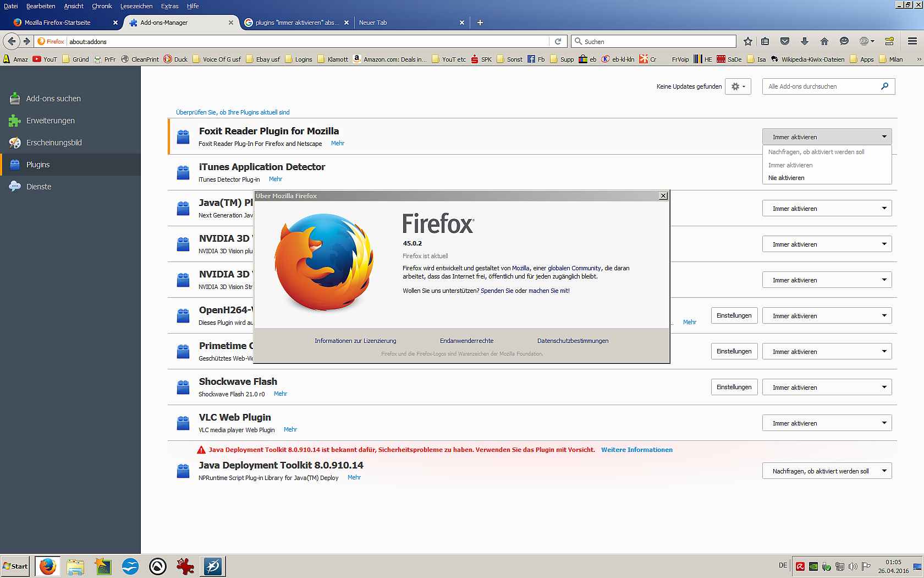Open the hamburger menu icon
This screenshot has width=924, height=578.
coord(912,41)
